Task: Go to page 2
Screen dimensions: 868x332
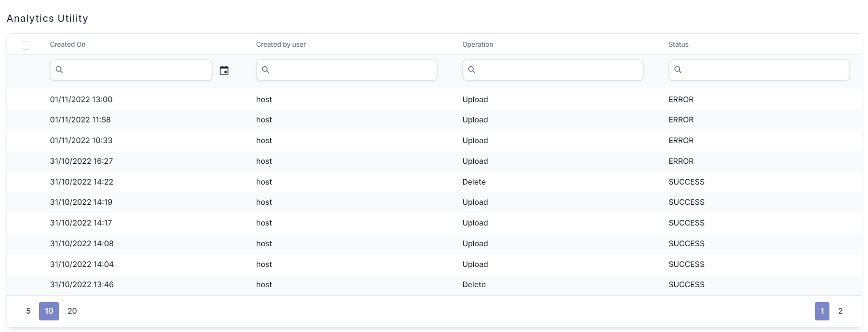Action: 840,311
